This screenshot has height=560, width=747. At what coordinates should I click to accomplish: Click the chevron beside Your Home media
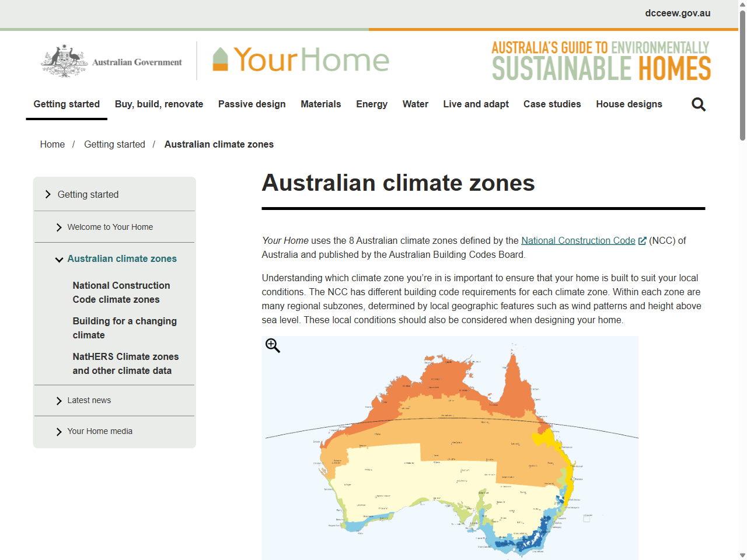(59, 432)
